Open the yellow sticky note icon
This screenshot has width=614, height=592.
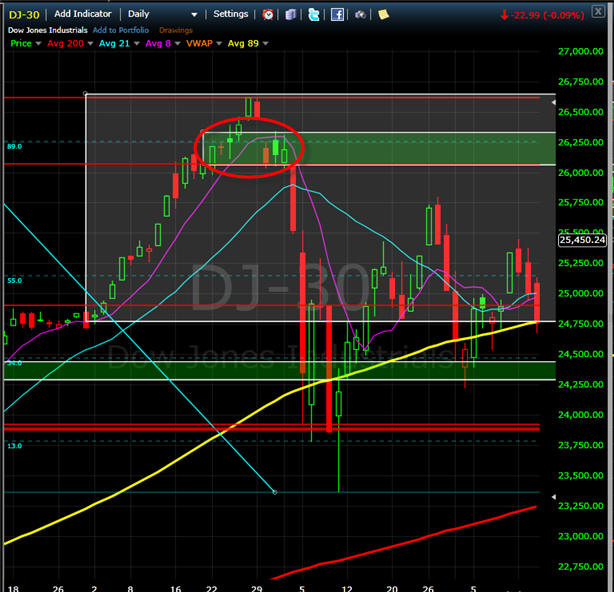click(383, 15)
